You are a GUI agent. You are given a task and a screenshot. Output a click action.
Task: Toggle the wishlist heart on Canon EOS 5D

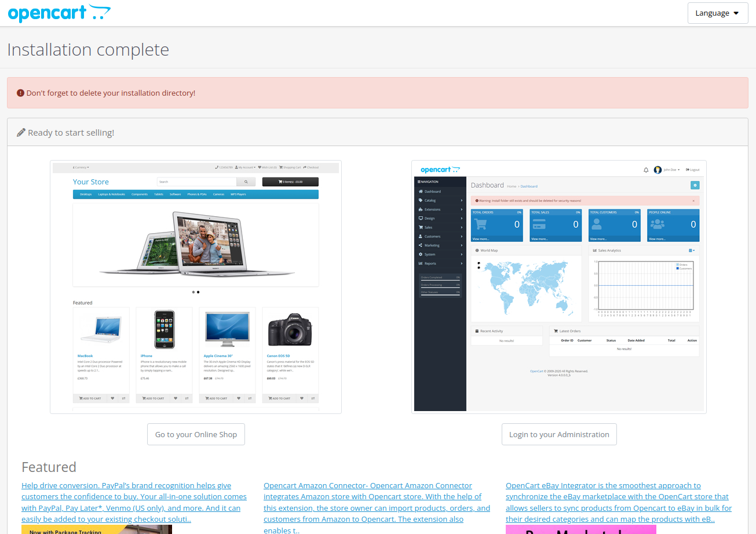click(x=302, y=398)
